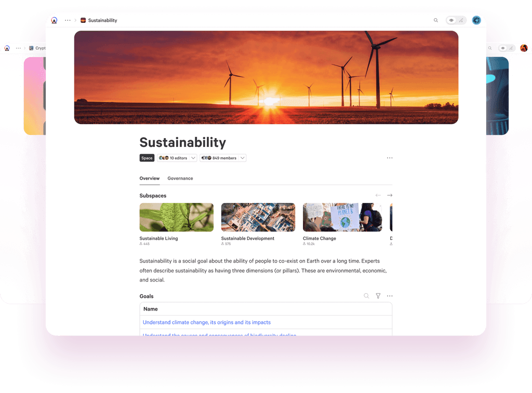The height and width of the screenshot is (393, 532).
Task: Open the climate change origins goal link
Action: (x=207, y=322)
